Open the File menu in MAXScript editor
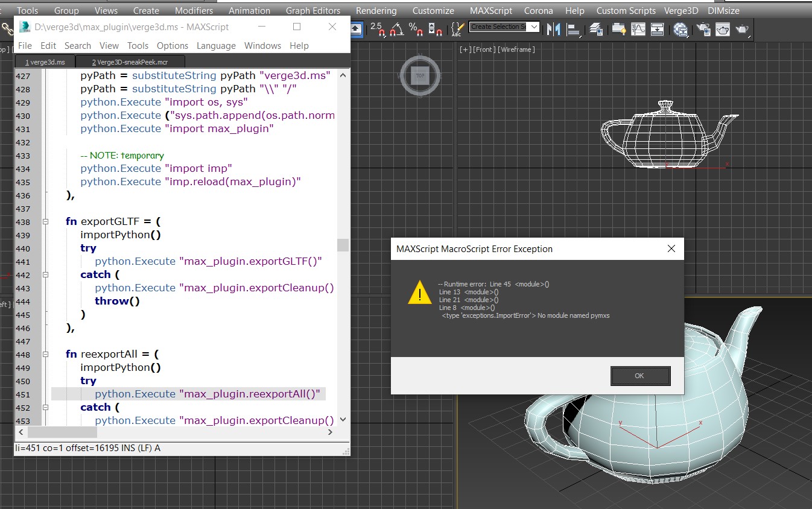The height and width of the screenshot is (509, 812). (x=25, y=46)
